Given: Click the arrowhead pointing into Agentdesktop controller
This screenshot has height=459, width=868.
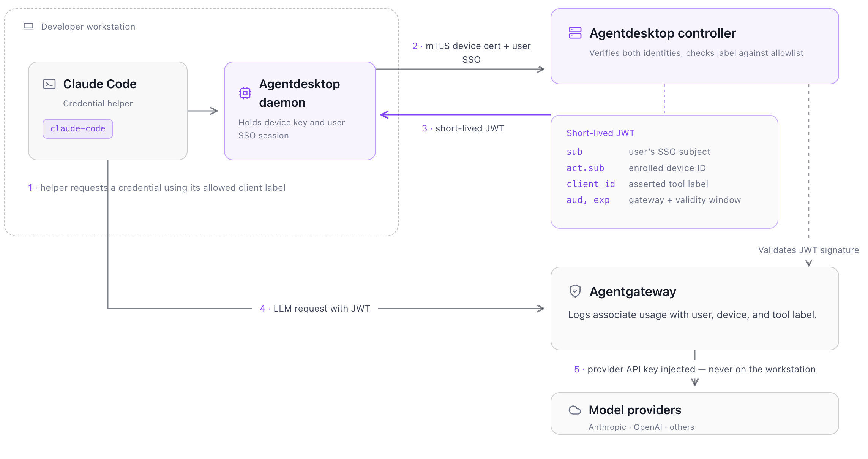Looking at the screenshot, I should pyautogui.click(x=541, y=70).
